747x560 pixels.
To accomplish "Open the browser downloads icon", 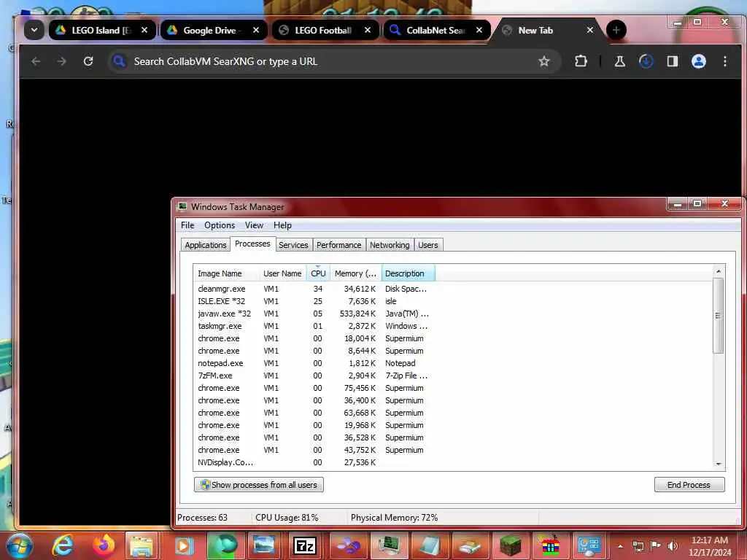I will tap(646, 61).
